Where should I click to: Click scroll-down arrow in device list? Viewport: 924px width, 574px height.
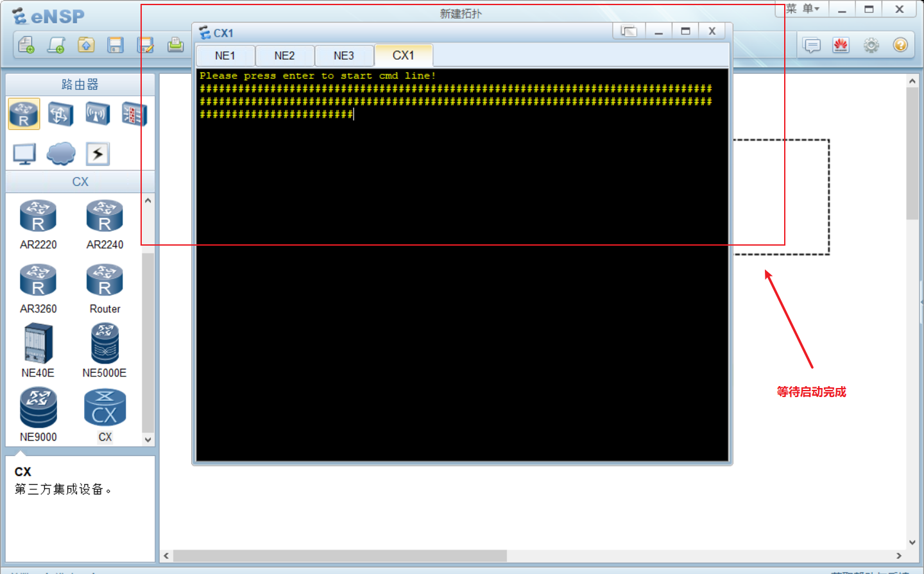pos(148,440)
